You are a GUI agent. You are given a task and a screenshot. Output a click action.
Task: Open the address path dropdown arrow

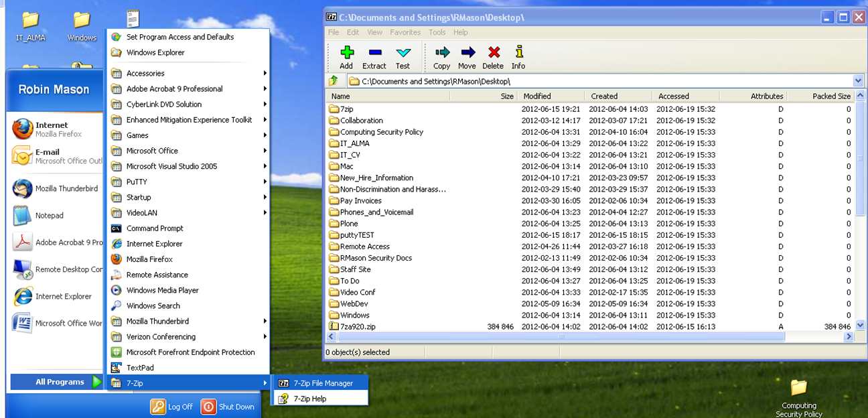pyautogui.click(x=858, y=81)
